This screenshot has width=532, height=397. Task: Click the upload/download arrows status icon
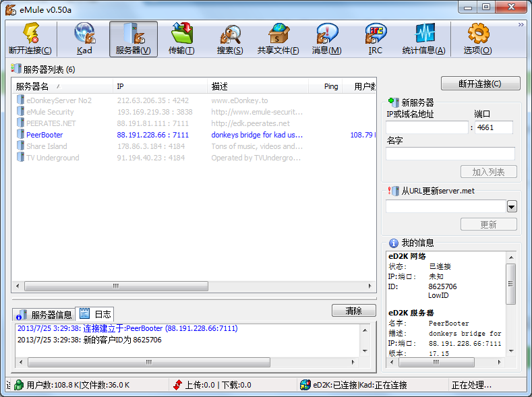tap(177, 385)
